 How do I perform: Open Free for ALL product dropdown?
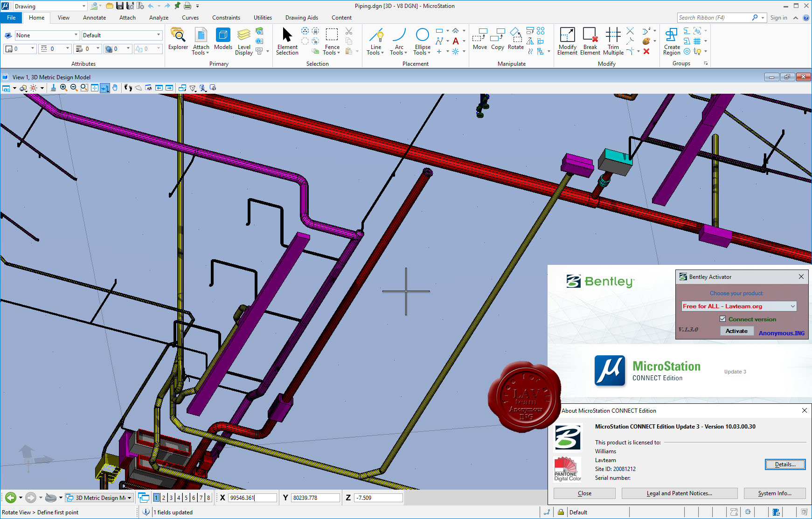click(x=739, y=306)
